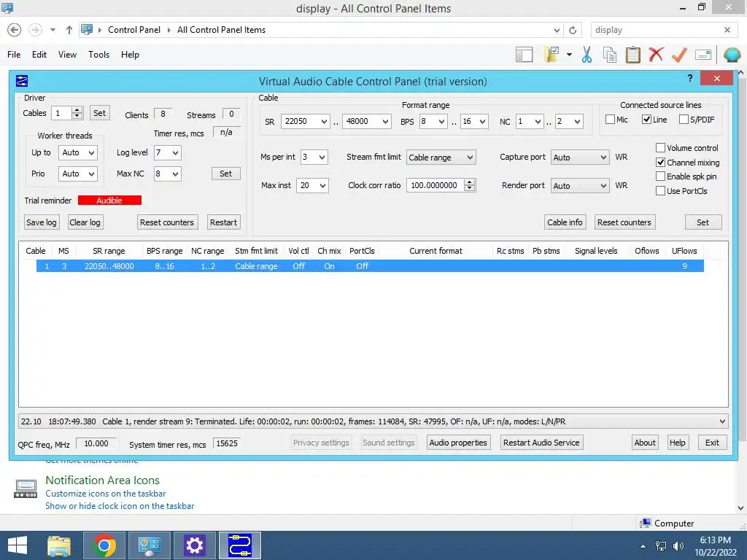Click the globe icon in toolbar
This screenshot has width=747, height=560.
[732, 55]
